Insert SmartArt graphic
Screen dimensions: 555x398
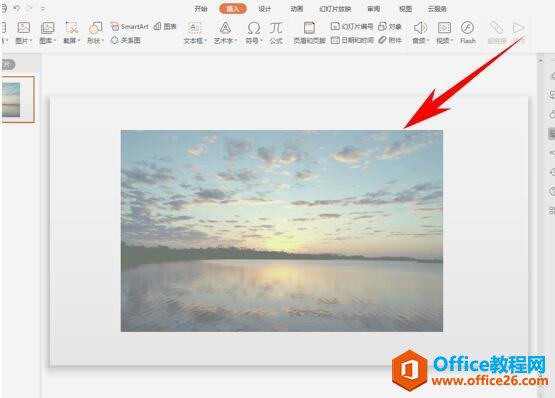[130, 26]
